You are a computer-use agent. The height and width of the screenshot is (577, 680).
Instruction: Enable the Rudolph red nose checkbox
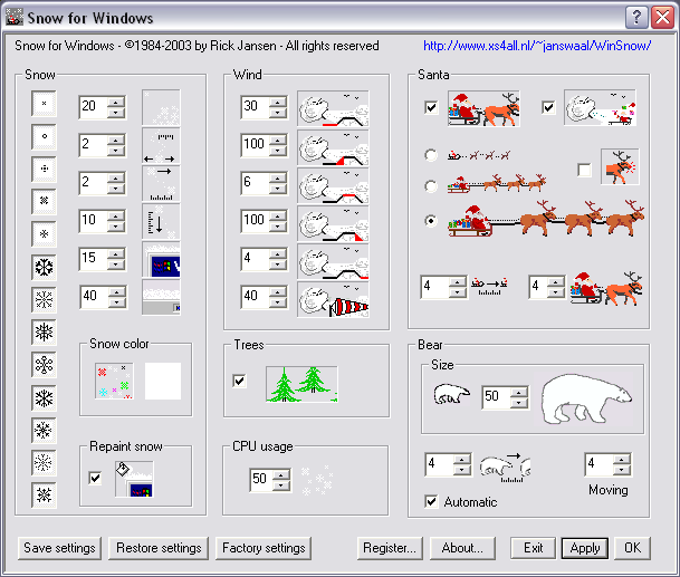pos(584,170)
